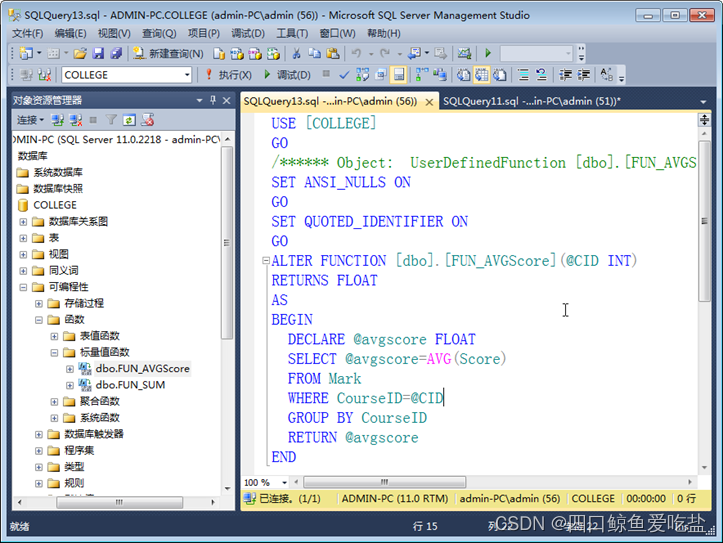
Task: Collapse the 标量值函数 folder
Action: click(54, 353)
